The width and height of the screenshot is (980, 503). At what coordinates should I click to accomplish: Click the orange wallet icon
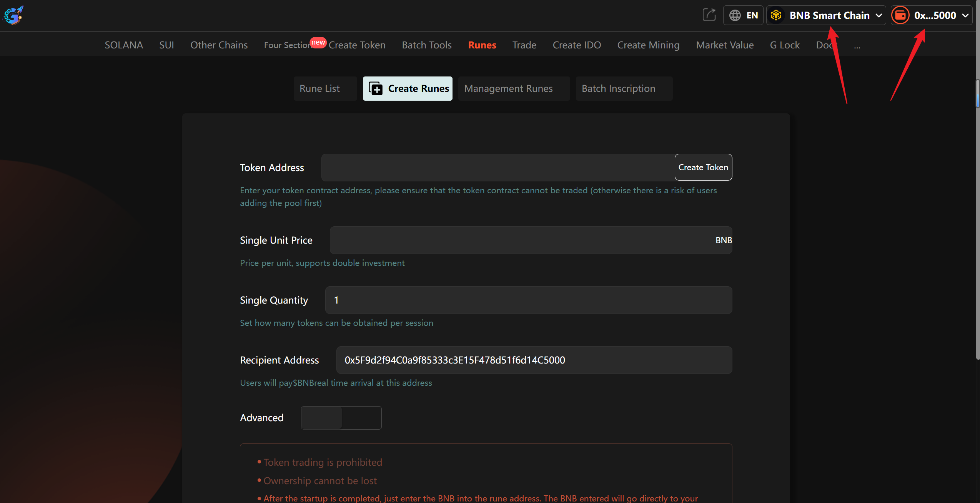click(900, 15)
